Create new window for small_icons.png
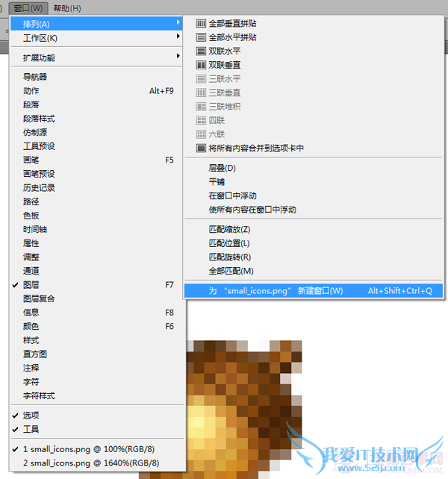Viewport: 448px width, 479px height. coord(314,291)
